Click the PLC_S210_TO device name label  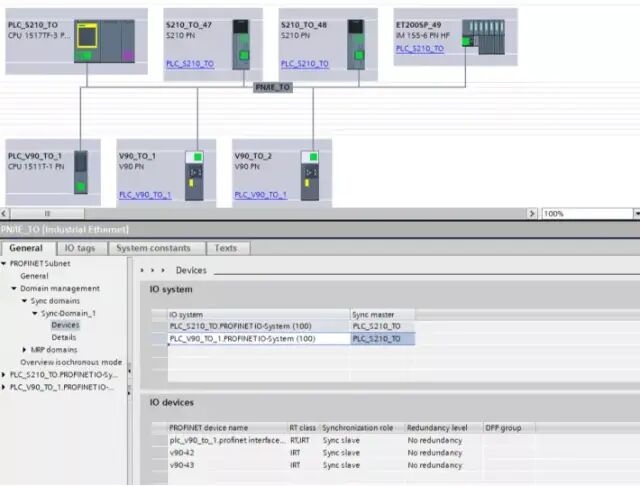click(33, 25)
